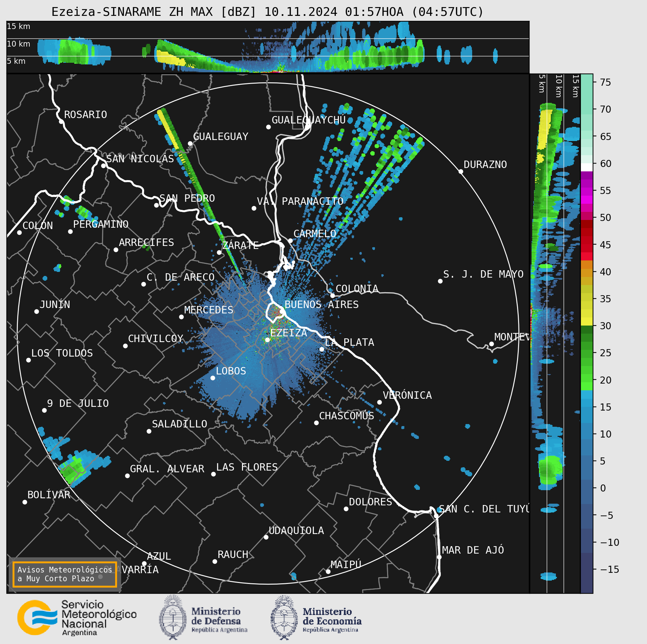Click the 75 value on the dBZ scale
This screenshot has height=644, width=647.
tap(605, 82)
